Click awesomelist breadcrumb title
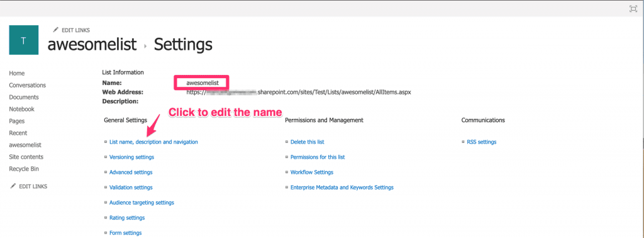 click(x=92, y=44)
